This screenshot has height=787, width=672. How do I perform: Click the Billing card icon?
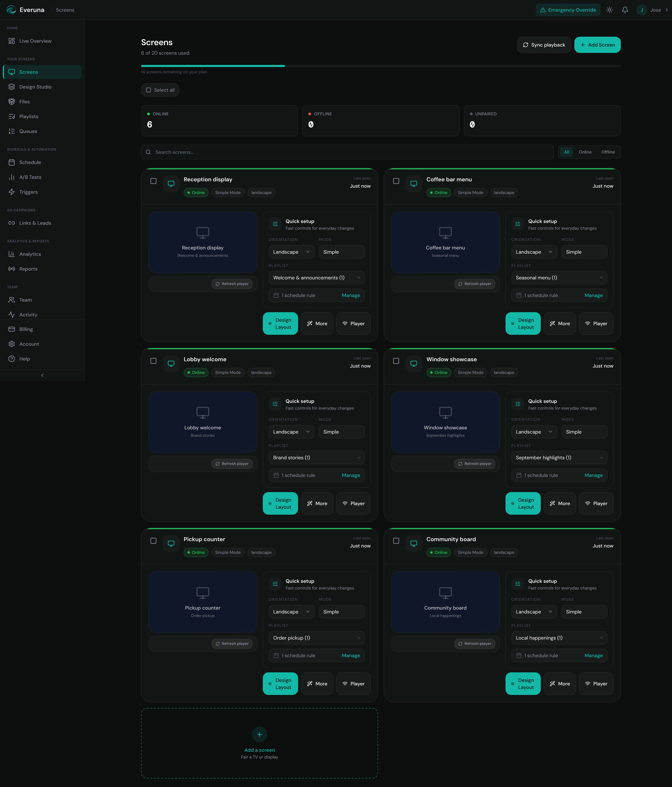[x=12, y=329]
